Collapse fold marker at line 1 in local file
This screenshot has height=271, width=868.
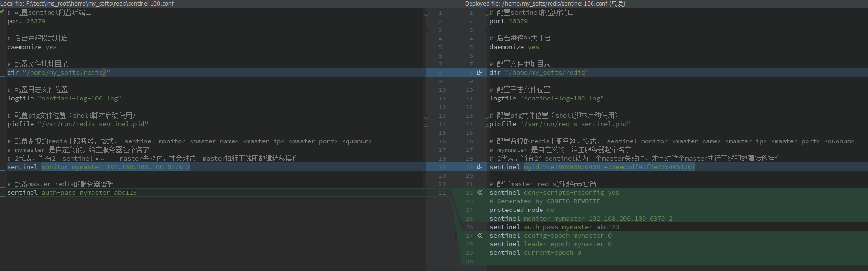(x=426, y=13)
